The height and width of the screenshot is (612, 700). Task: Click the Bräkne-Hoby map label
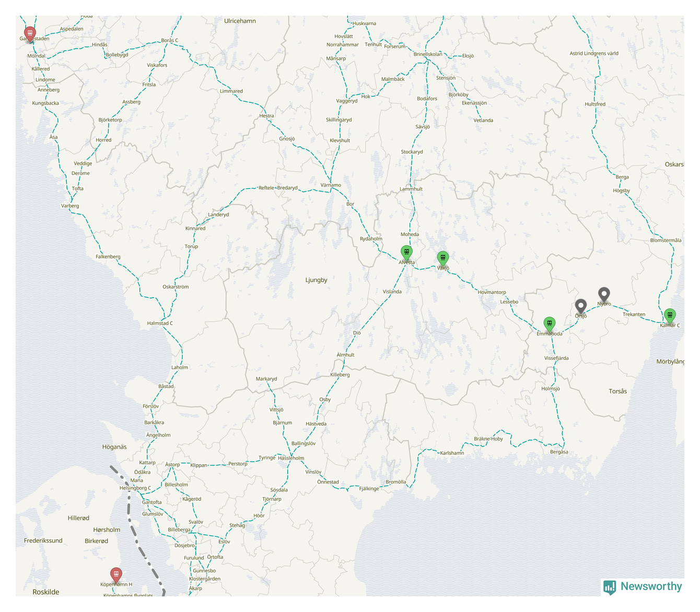(488, 439)
